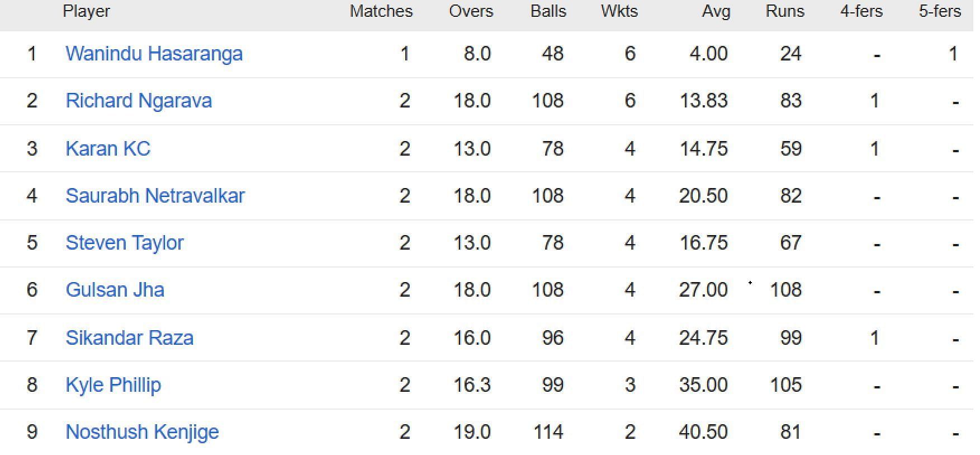Screen dimensions: 980x455
Task: Open Gulsan Jha player page
Action: tap(115, 290)
